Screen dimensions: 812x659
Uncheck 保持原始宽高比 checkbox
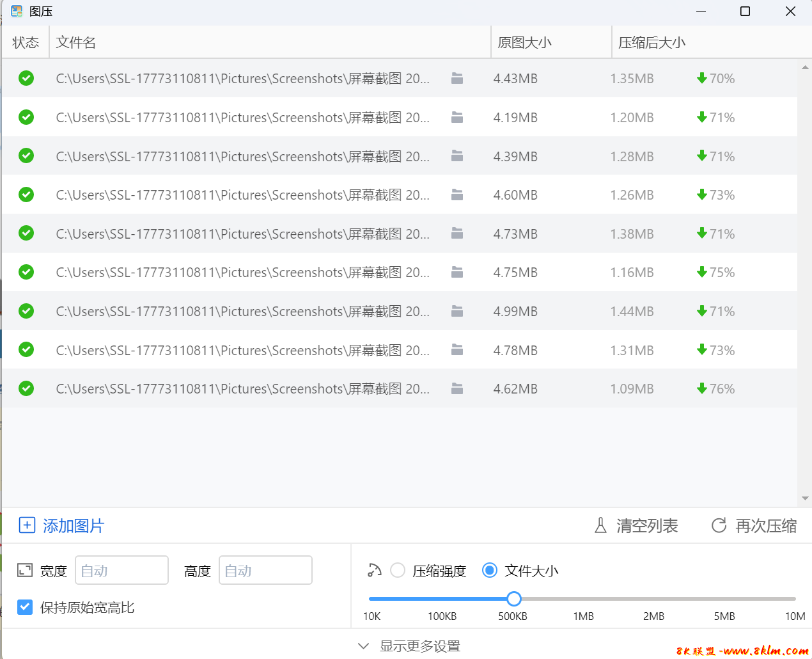point(25,607)
